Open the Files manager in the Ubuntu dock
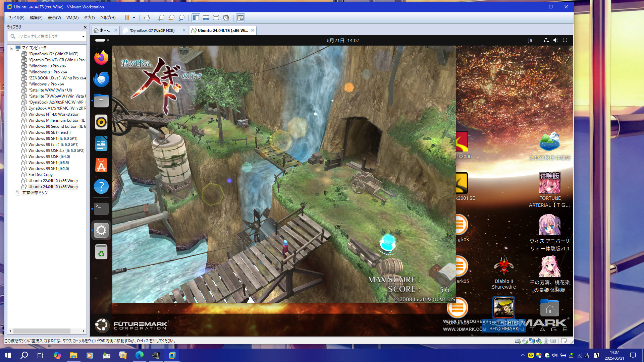The image size is (644, 362). [x=101, y=101]
